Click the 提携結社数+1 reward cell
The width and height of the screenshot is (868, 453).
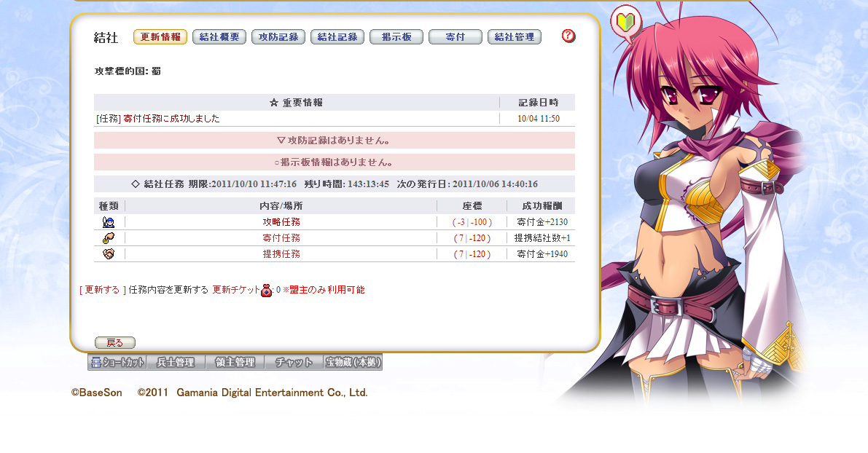(x=542, y=238)
